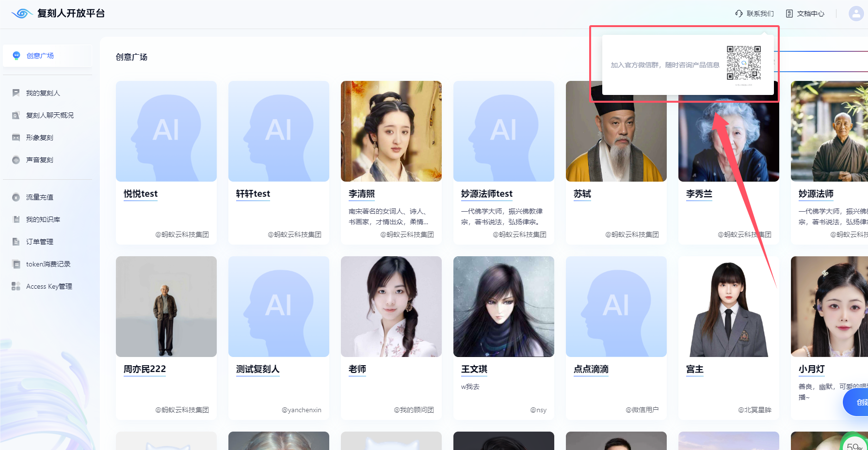Click 妙源法师test description 一代佛学大师
868x450 pixels.
(502, 217)
